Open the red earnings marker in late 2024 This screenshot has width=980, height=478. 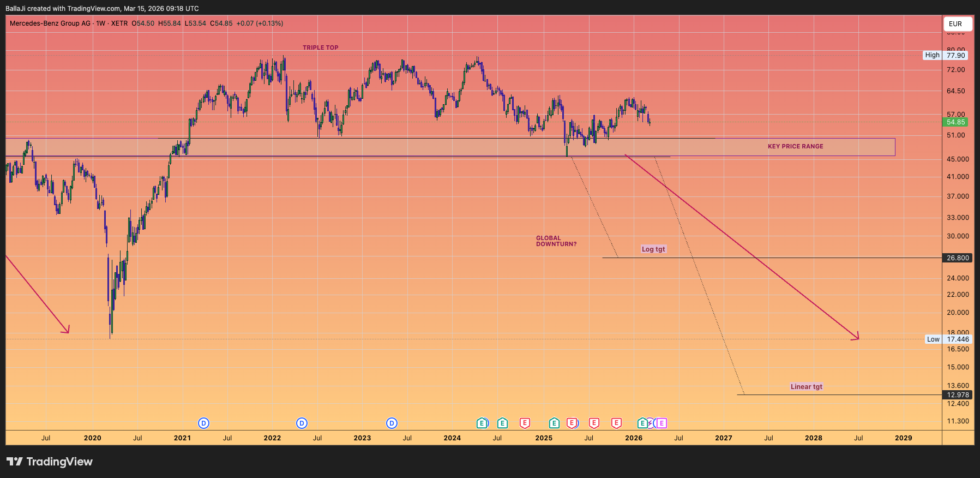pos(525,423)
